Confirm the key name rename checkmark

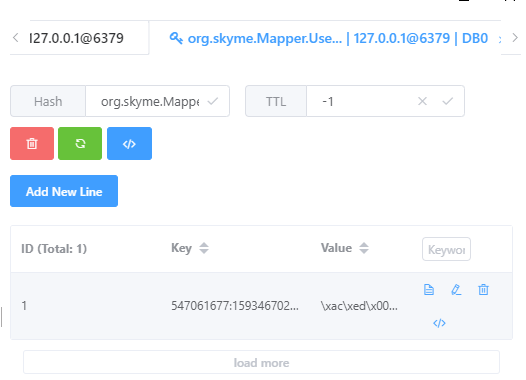tap(213, 101)
